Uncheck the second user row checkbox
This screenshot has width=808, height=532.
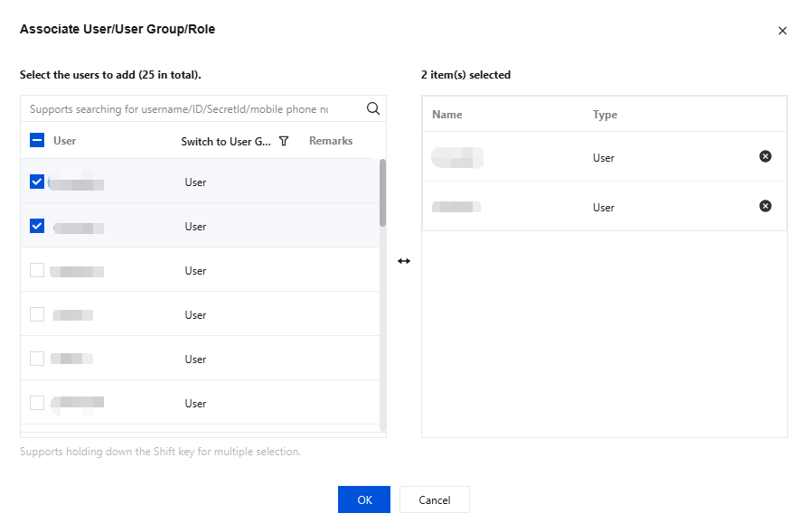coord(37,226)
